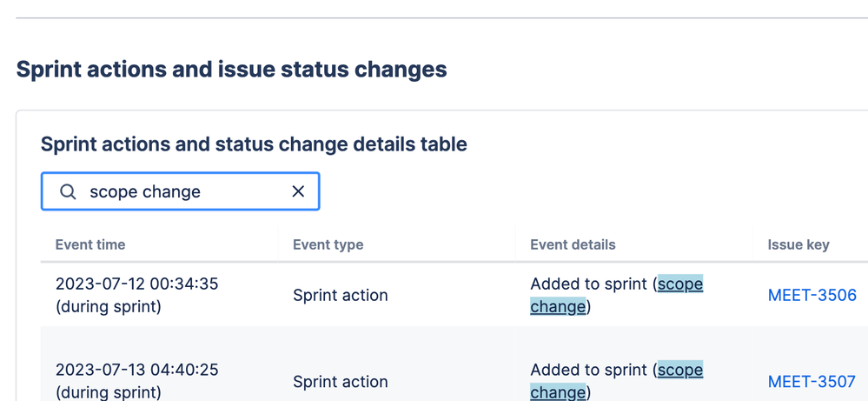
Task: Clear the search with the X icon
Action: (298, 191)
